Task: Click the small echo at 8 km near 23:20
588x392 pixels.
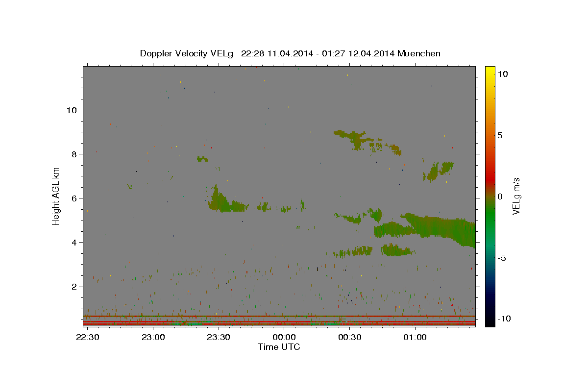Action: click(x=202, y=159)
